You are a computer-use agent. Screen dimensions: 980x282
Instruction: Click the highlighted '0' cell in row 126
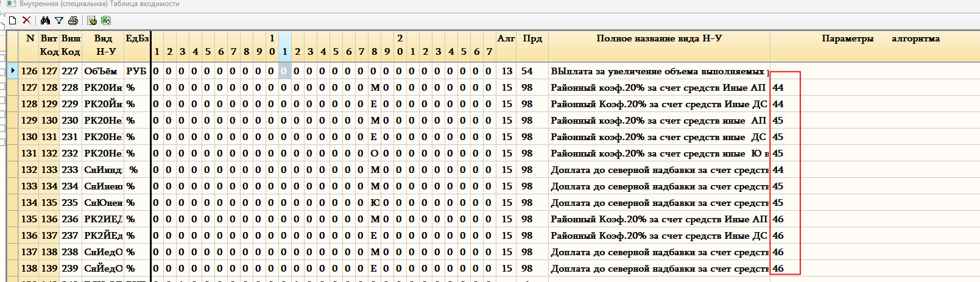(284, 71)
